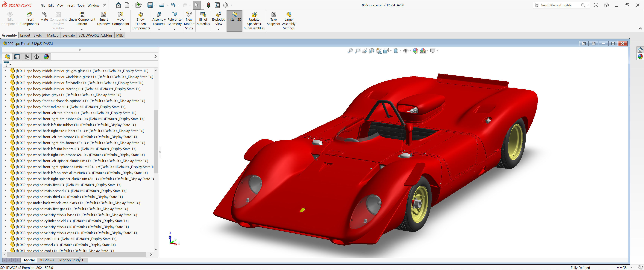The height and width of the screenshot is (270, 644).
Task: Open the Insert menu
Action: pyautogui.click(x=70, y=5)
